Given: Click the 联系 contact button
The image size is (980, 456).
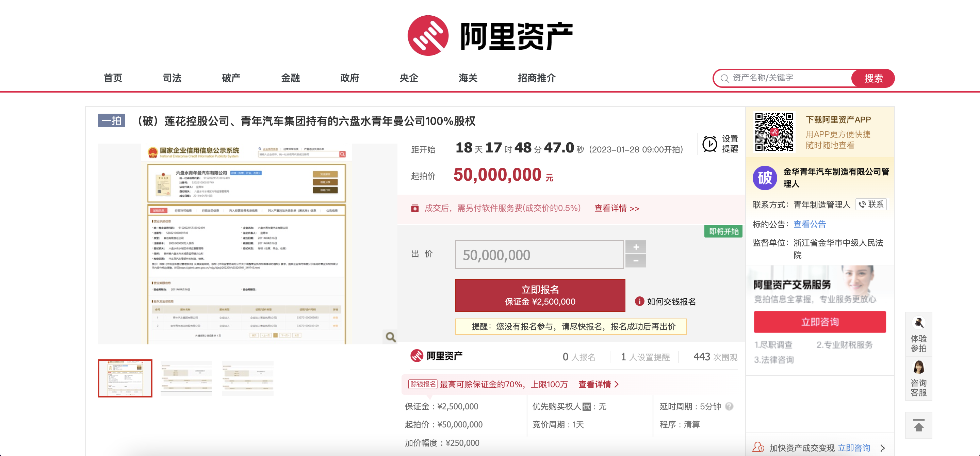Looking at the screenshot, I should tap(871, 204).
